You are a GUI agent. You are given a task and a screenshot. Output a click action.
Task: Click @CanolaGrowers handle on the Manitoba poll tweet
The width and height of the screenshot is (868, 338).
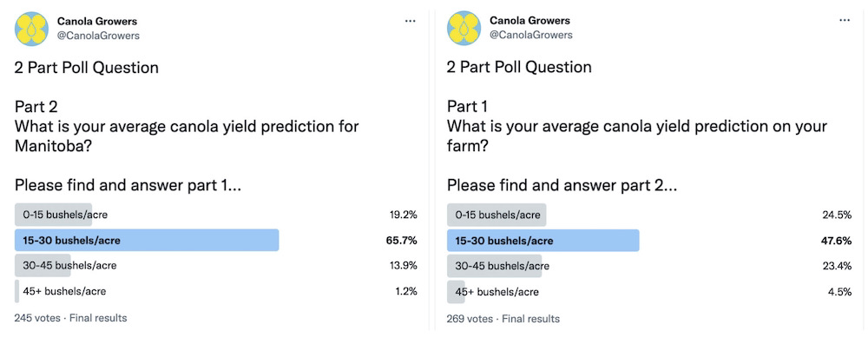point(99,36)
